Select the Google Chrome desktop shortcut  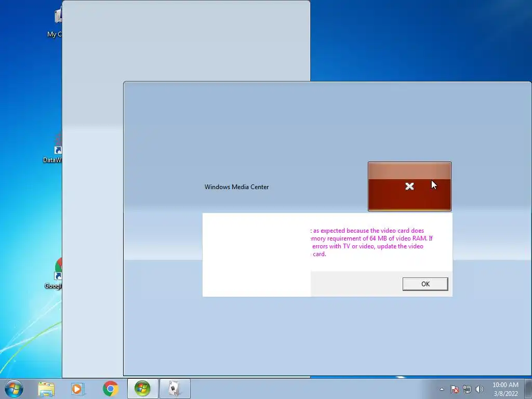tap(54, 273)
